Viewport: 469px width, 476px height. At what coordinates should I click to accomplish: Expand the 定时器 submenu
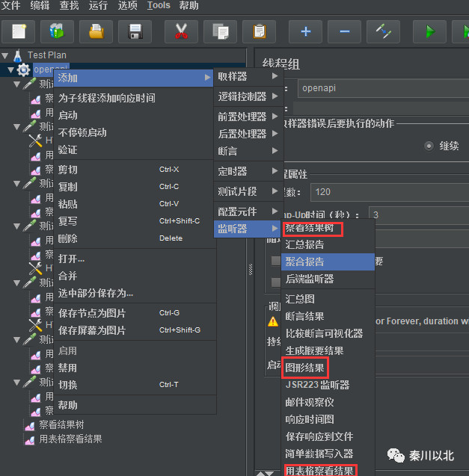248,171
